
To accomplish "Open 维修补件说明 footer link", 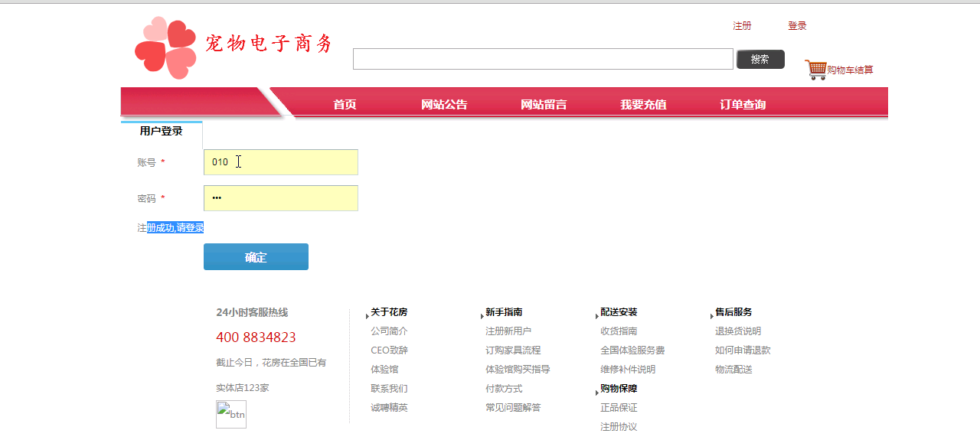I will pos(628,370).
